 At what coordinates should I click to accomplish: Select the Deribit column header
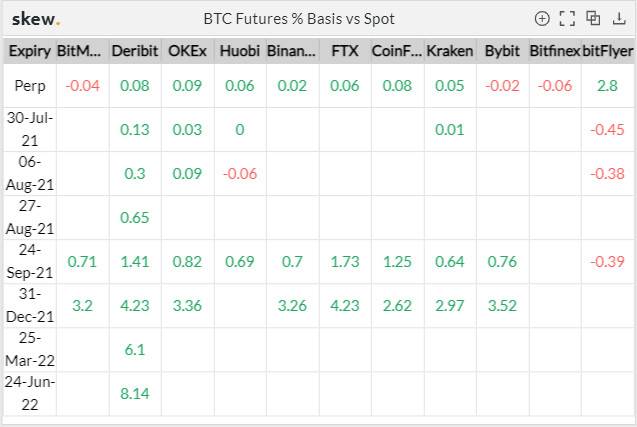pos(135,51)
